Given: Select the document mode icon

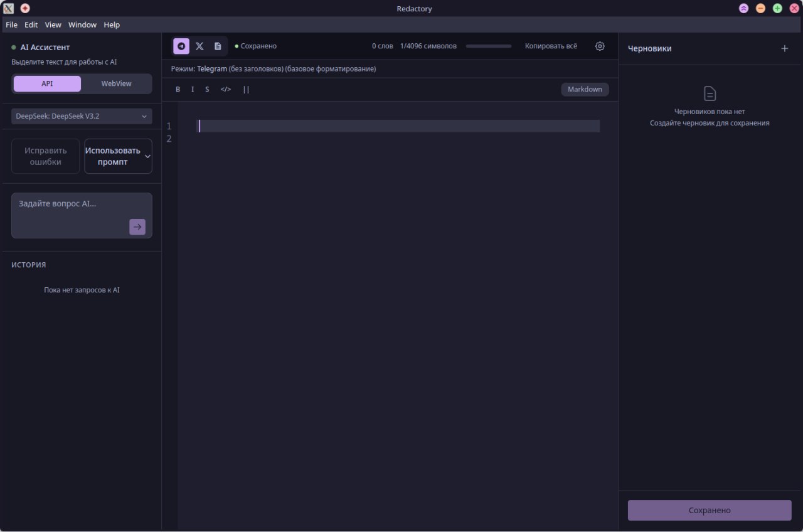Looking at the screenshot, I should tap(218, 46).
